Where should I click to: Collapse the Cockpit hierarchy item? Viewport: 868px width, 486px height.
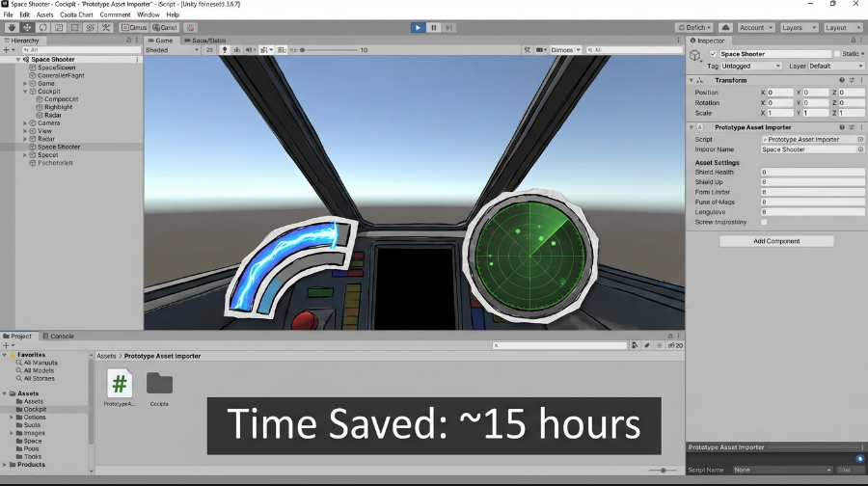click(25, 92)
